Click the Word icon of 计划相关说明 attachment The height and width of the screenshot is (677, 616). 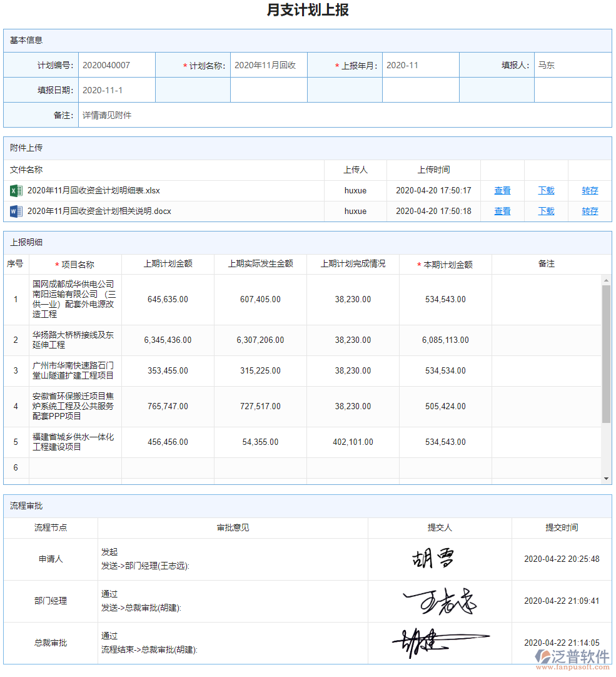pyautogui.click(x=16, y=211)
